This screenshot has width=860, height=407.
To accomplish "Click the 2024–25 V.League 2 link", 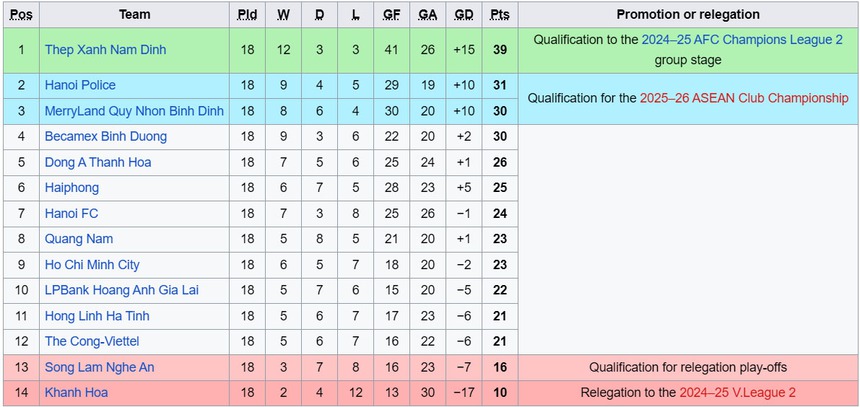I will pyautogui.click(x=738, y=393).
